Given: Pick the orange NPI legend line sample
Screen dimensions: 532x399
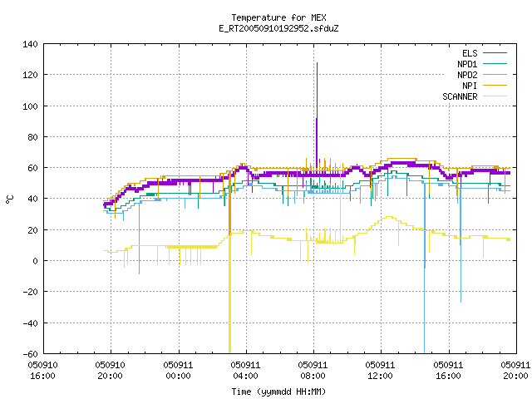Looking at the screenshot, I should click(x=495, y=86).
